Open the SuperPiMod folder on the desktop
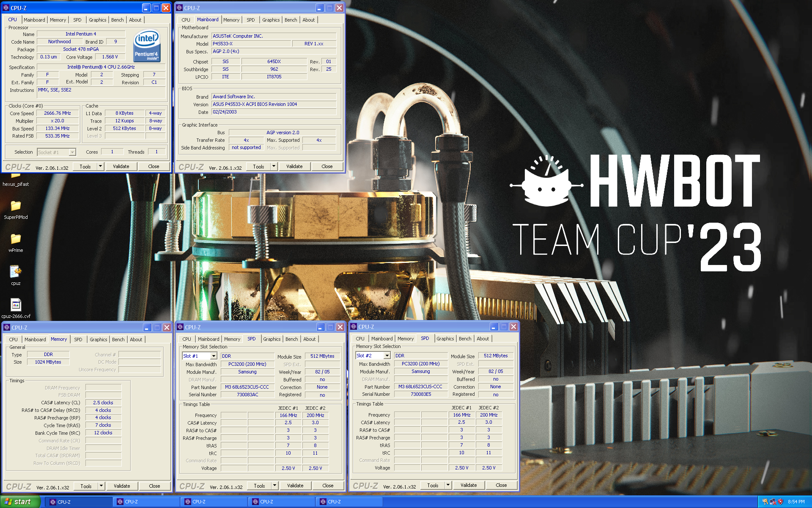Image resolution: width=812 pixels, height=508 pixels. (x=16, y=206)
